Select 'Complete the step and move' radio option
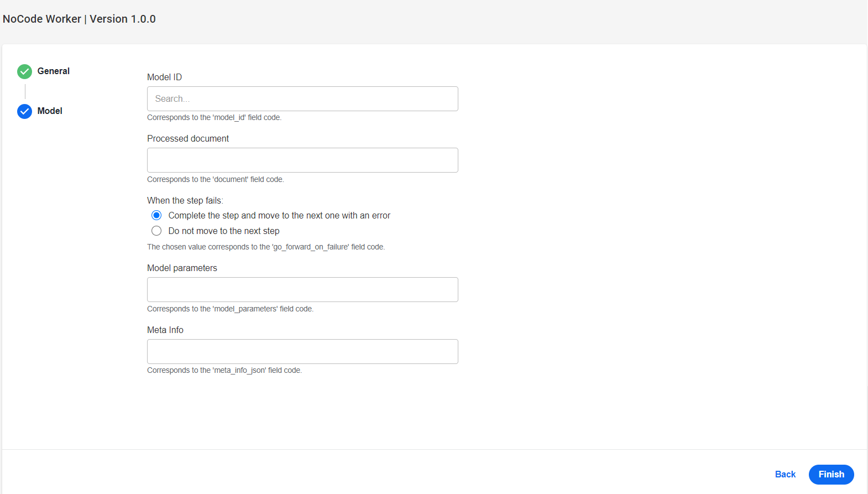This screenshot has height=494, width=868. click(156, 215)
